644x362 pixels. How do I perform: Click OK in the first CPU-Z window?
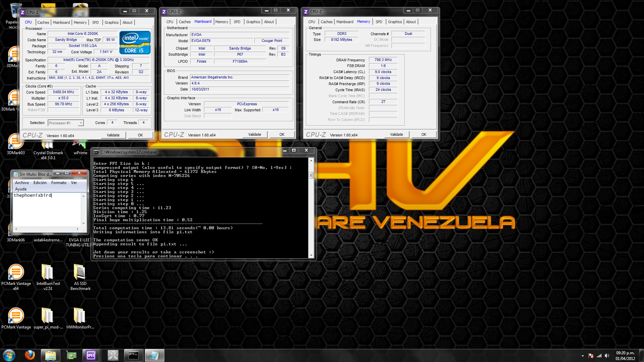(x=141, y=135)
